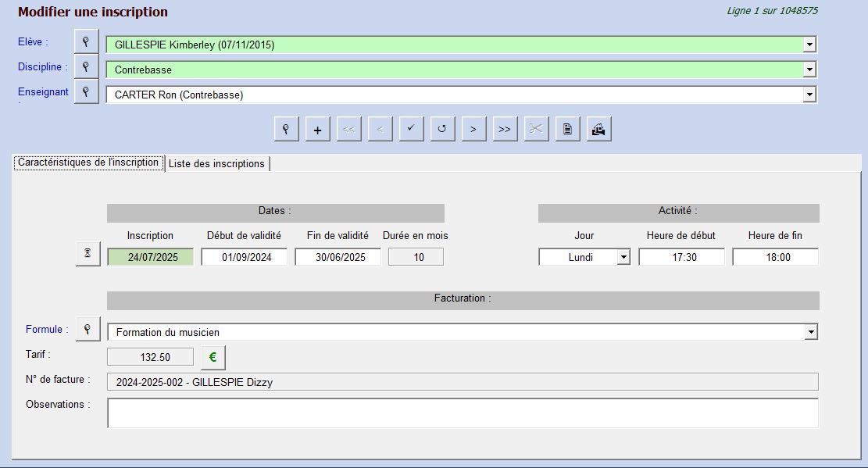Expand the Jour dropdown showing Lundi
The image size is (868, 468).
tap(623, 257)
